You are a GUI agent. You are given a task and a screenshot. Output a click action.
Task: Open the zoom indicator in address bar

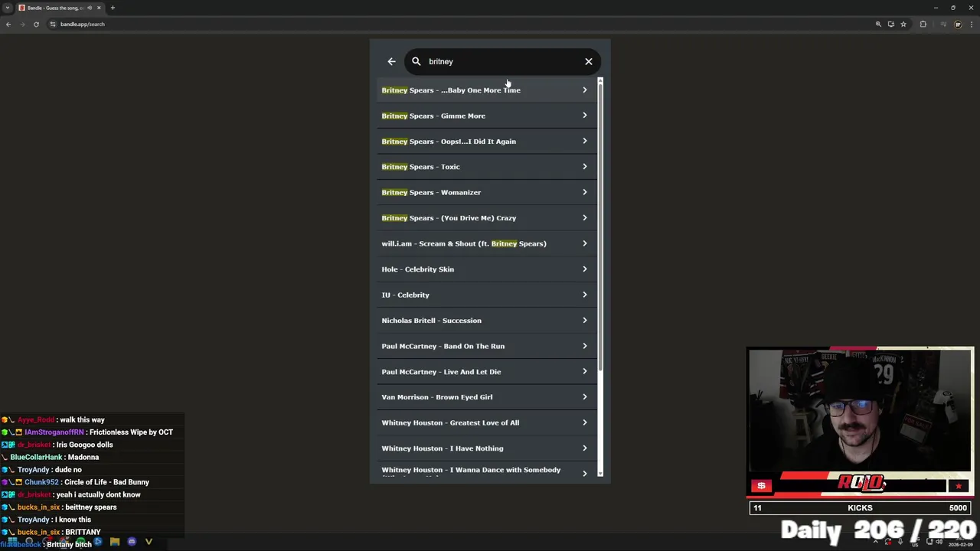coord(878,24)
